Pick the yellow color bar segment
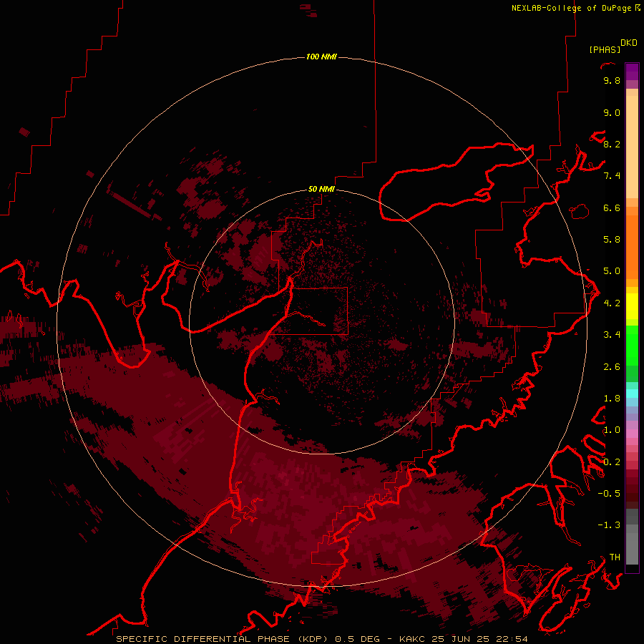 click(632, 306)
